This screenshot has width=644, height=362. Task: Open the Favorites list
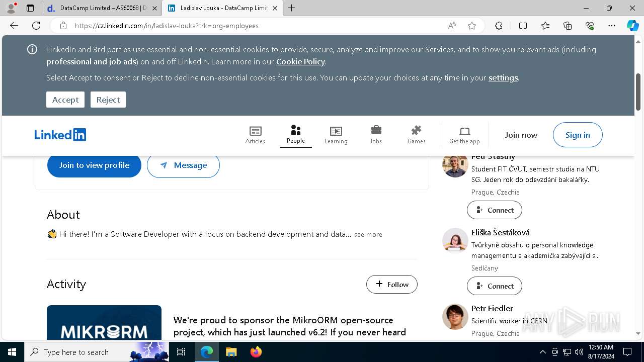545,26
